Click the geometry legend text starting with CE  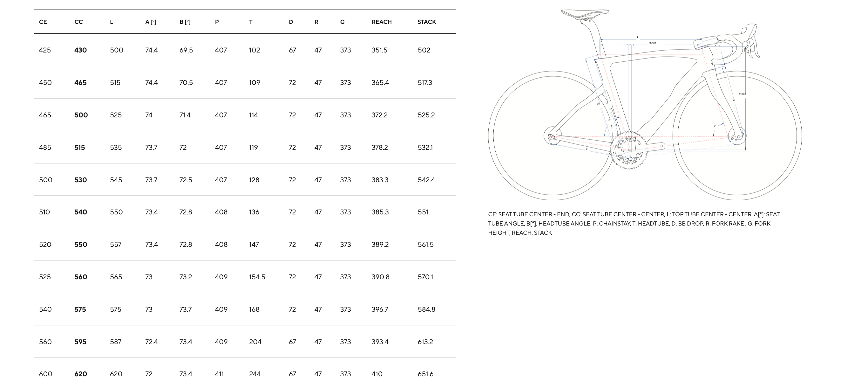634,223
